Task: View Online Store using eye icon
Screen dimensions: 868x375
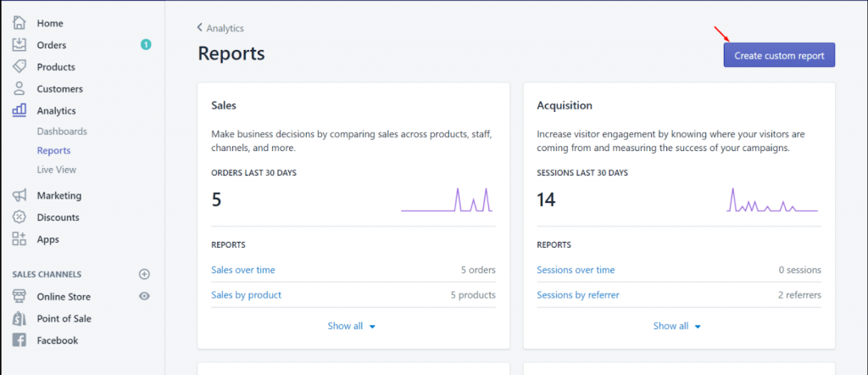Action: (144, 296)
